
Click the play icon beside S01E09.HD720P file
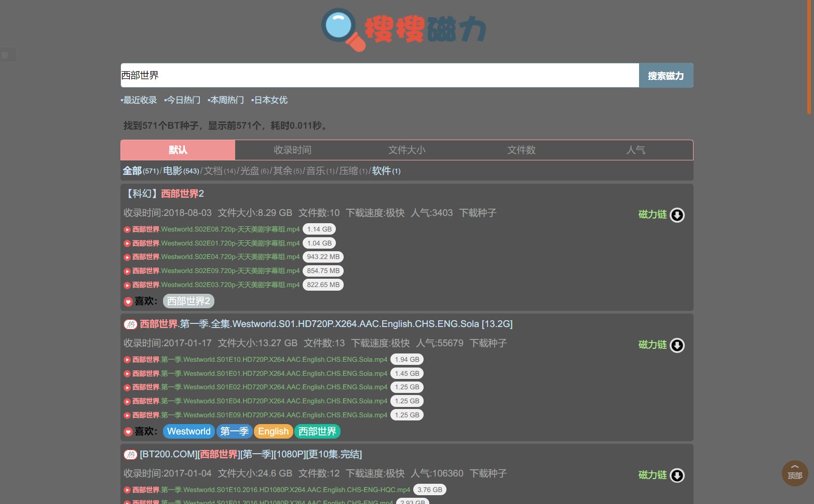(127, 416)
